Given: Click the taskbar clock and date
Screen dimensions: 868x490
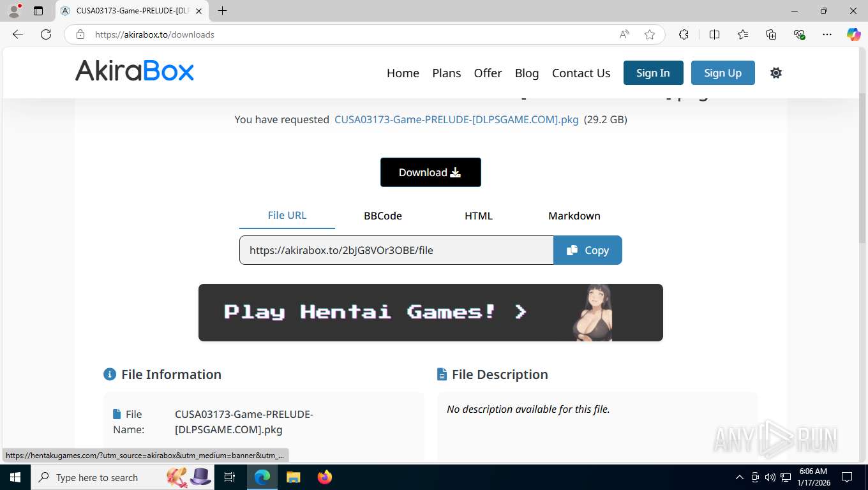Looking at the screenshot, I should click(812, 477).
